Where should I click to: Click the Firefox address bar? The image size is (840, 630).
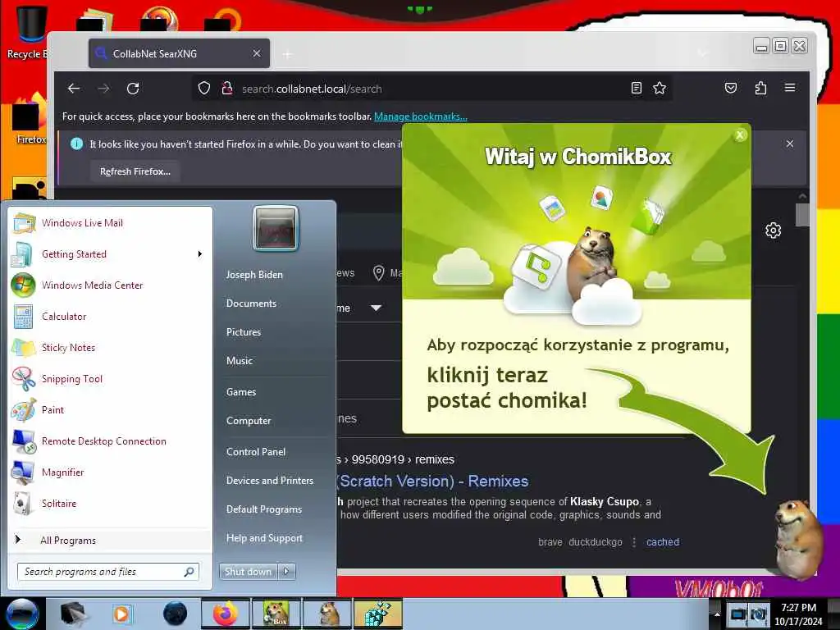(431, 89)
